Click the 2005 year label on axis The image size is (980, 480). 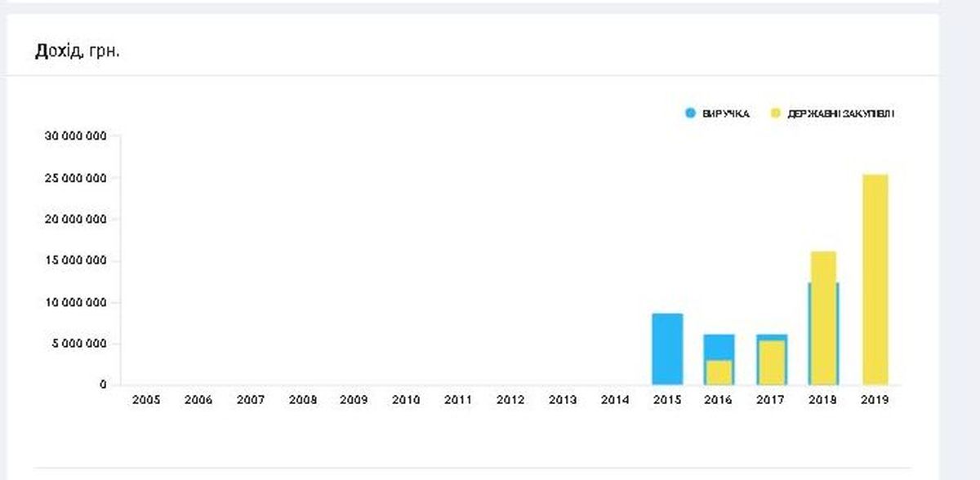[145, 401]
